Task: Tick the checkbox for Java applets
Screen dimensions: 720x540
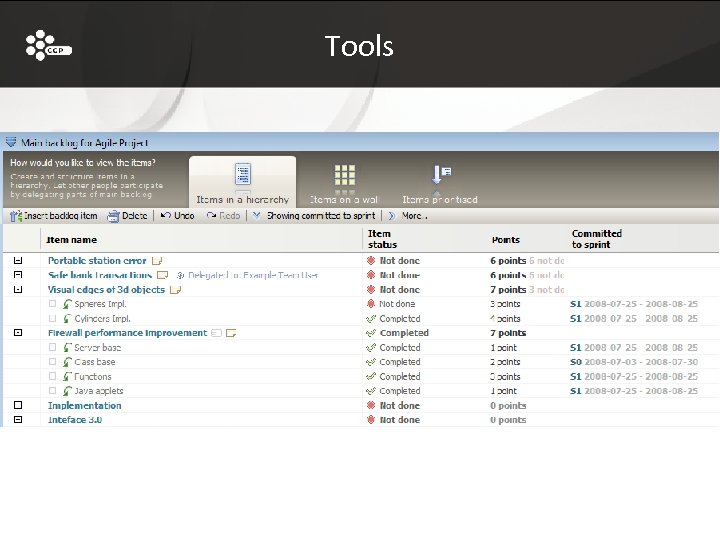Action: [52, 390]
